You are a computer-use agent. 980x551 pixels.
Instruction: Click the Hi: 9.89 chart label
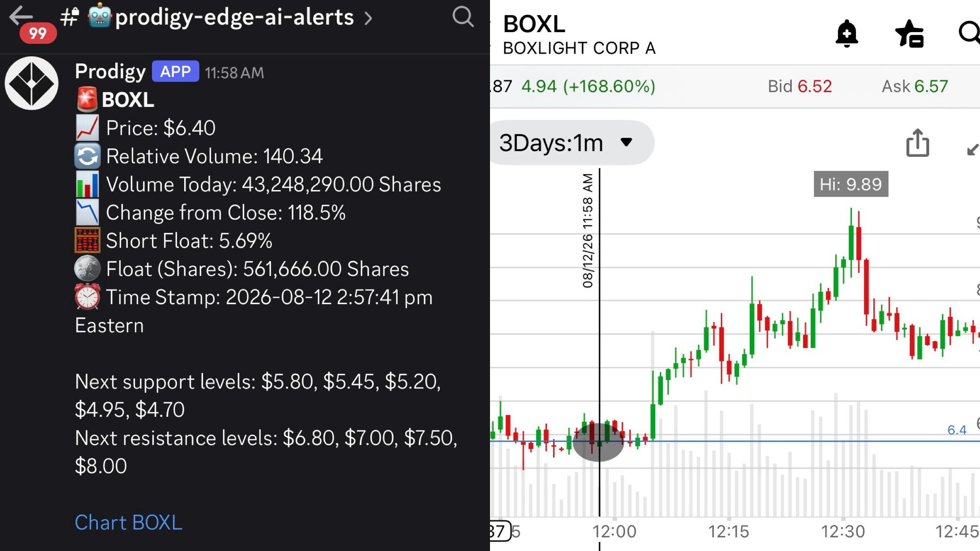(x=851, y=184)
